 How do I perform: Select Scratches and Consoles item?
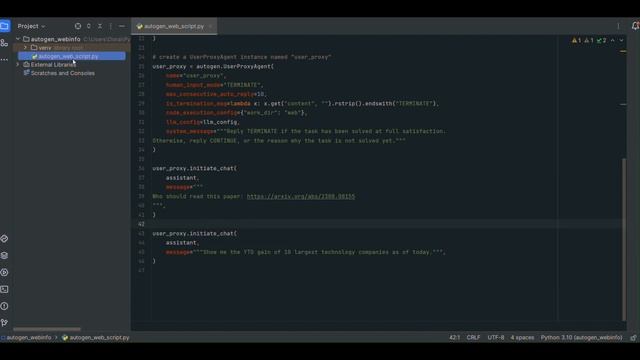tap(63, 73)
